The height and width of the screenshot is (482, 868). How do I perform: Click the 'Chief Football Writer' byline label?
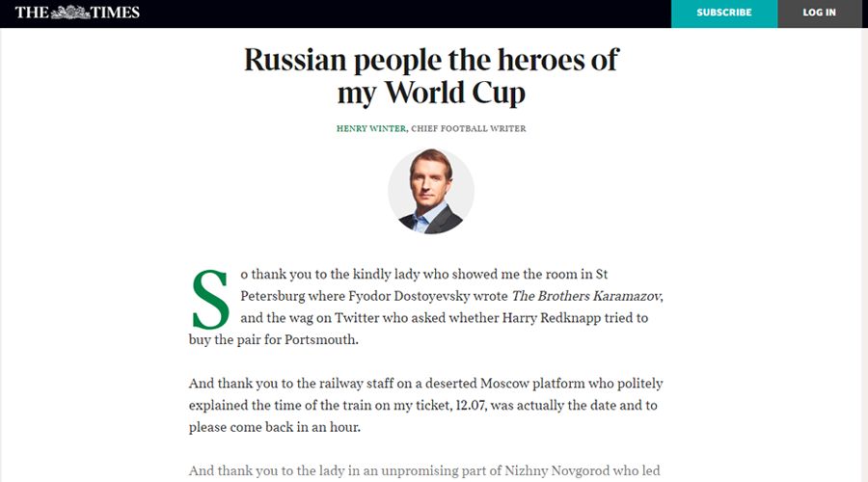click(x=469, y=128)
